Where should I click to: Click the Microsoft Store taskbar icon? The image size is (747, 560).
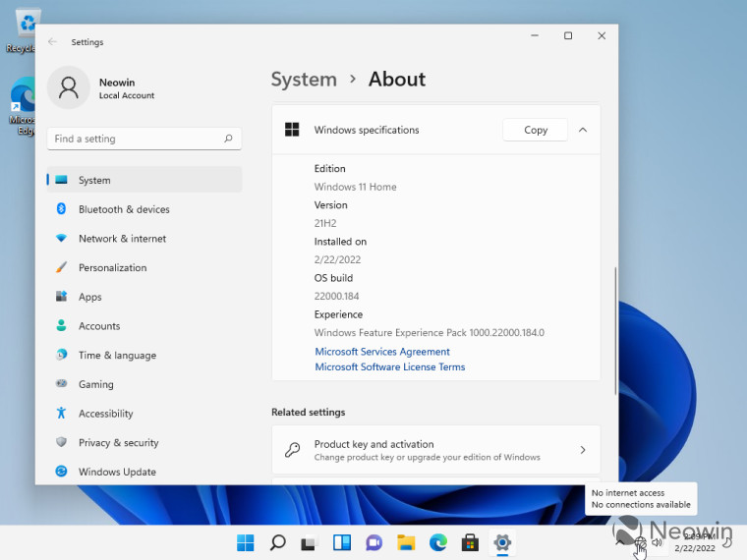[470, 542]
